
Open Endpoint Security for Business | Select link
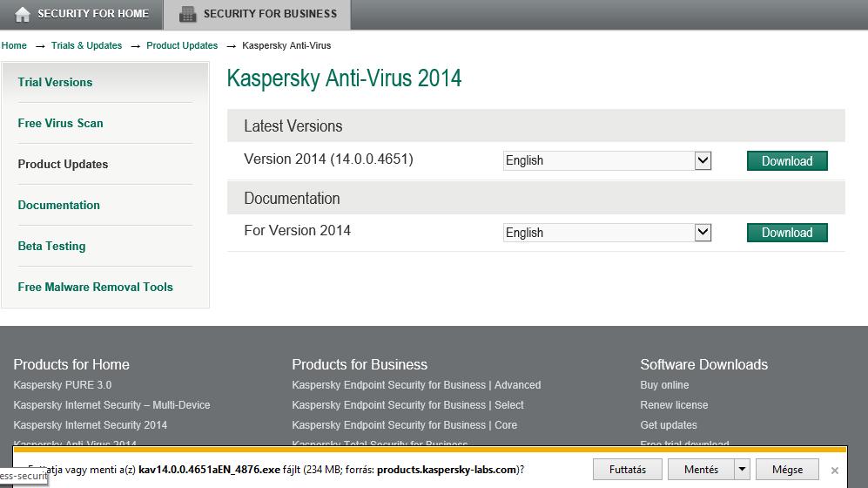(408, 405)
